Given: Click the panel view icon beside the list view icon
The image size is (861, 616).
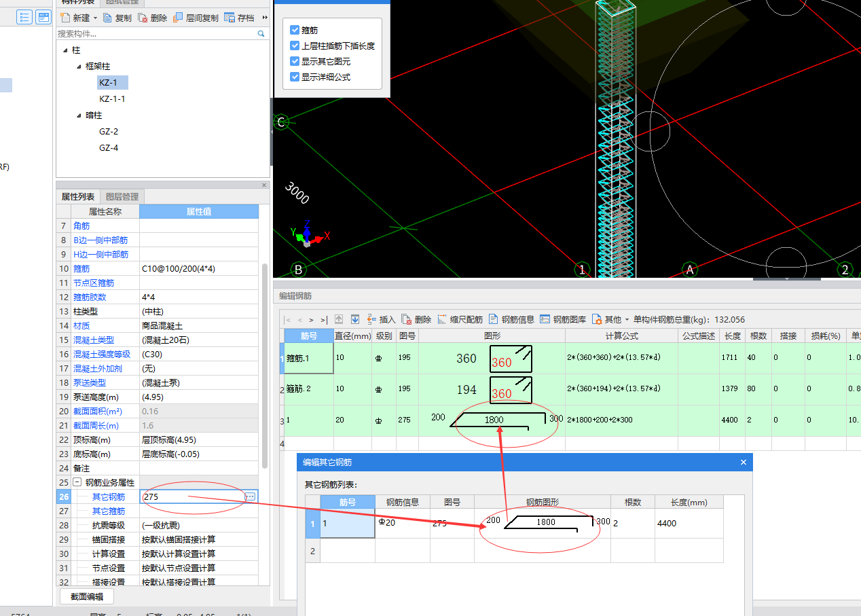Looking at the screenshot, I should 43,18.
